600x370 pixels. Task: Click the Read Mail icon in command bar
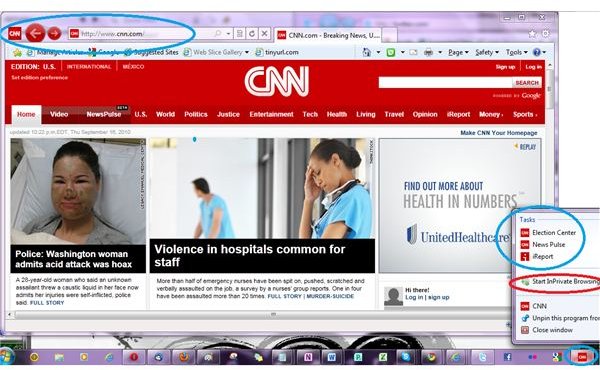(413, 52)
